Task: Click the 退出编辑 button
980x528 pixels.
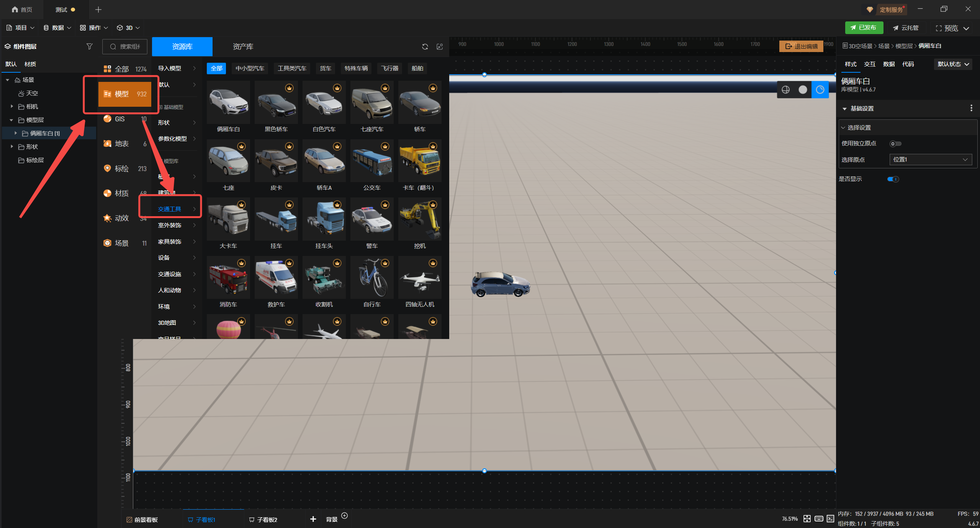Action: pyautogui.click(x=801, y=46)
